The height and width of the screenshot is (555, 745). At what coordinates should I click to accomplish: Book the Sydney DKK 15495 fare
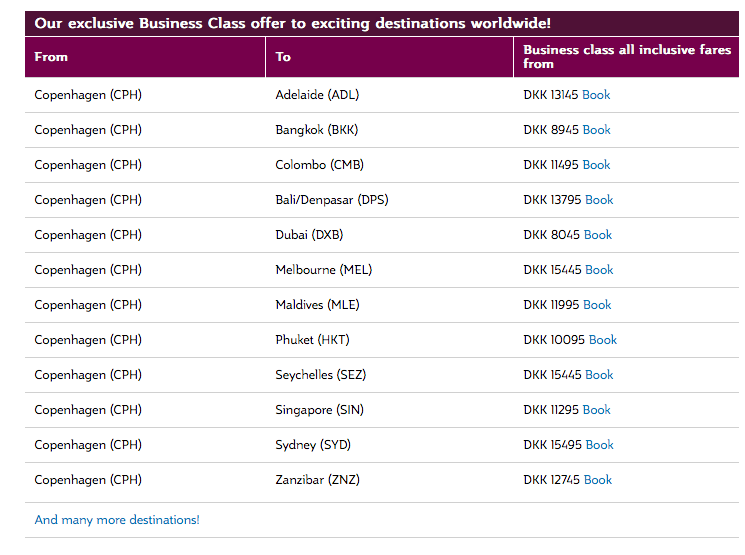point(599,445)
